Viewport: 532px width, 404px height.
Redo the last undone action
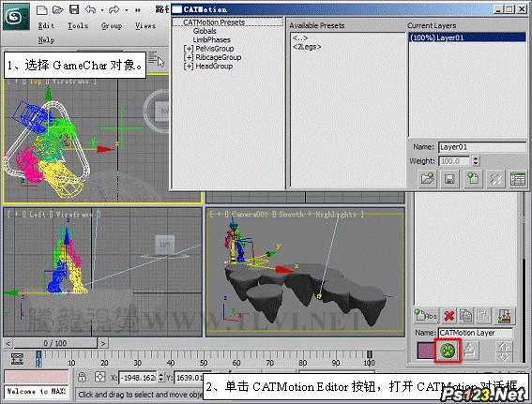point(114,9)
